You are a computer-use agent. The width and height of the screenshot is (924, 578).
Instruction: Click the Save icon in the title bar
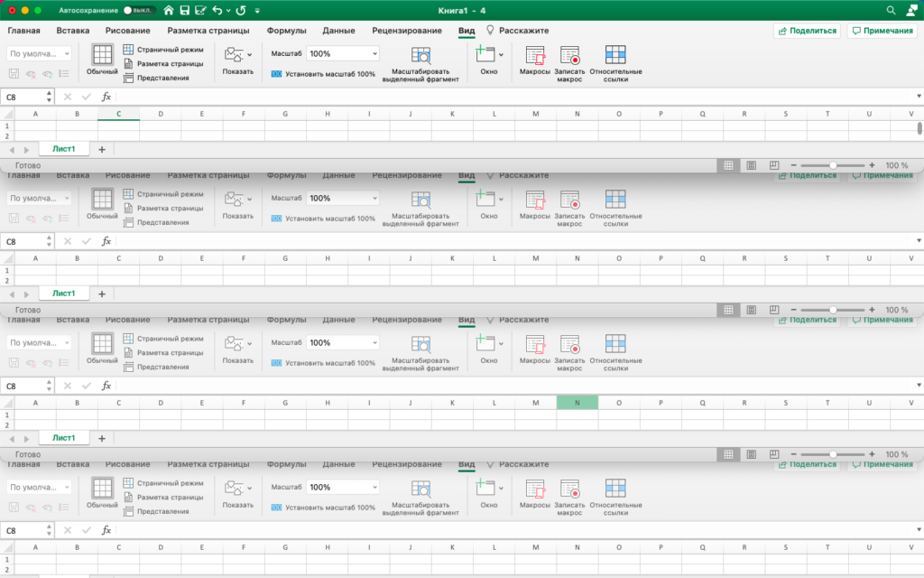click(185, 11)
